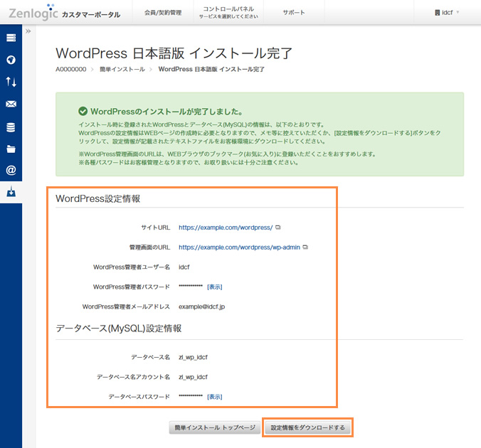The height and width of the screenshot is (448, 481).
Task: Open the wp-admin URL link
Action: tap(239, 247)
